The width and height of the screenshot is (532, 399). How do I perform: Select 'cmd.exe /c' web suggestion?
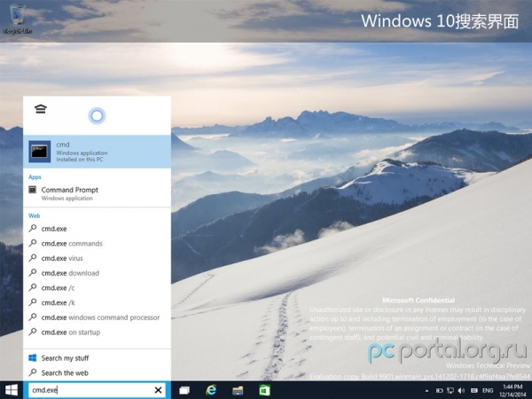click(x=97, y=288)
